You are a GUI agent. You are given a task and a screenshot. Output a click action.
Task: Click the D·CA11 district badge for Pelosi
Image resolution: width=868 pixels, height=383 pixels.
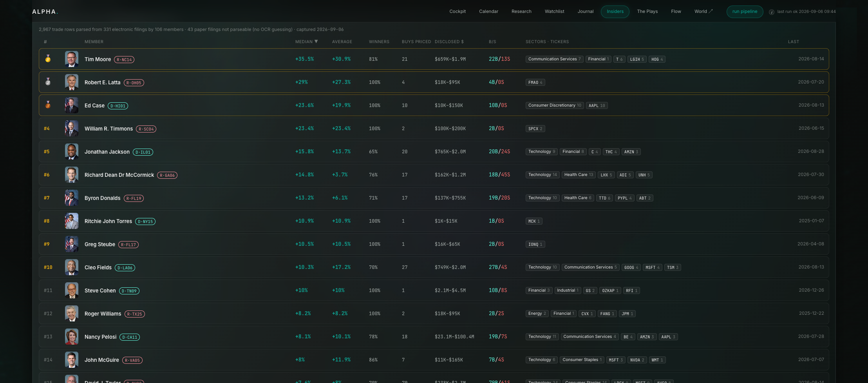click(130, 337)
